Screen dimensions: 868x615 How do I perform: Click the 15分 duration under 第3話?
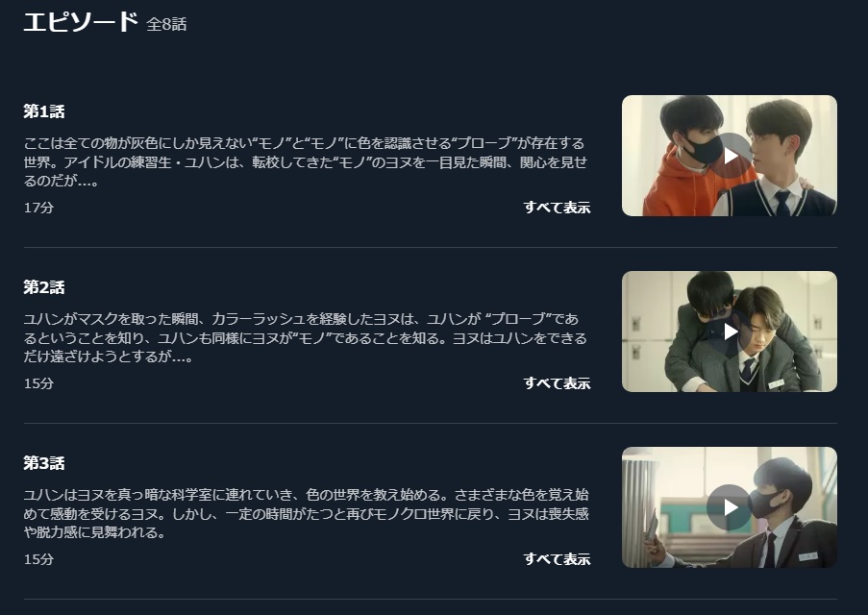coord(38,559)
